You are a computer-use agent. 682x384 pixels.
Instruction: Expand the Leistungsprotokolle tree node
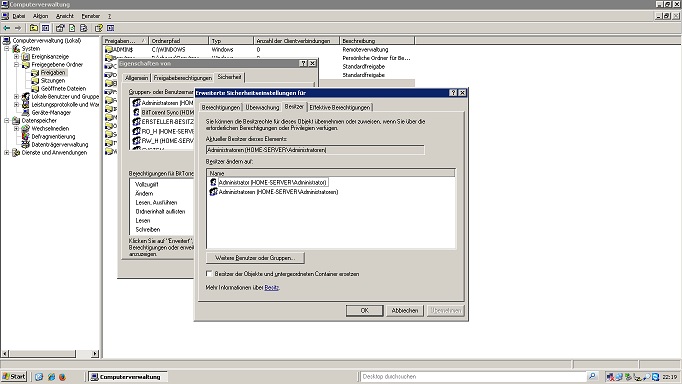pyautogui.click(x=16, y=104)
